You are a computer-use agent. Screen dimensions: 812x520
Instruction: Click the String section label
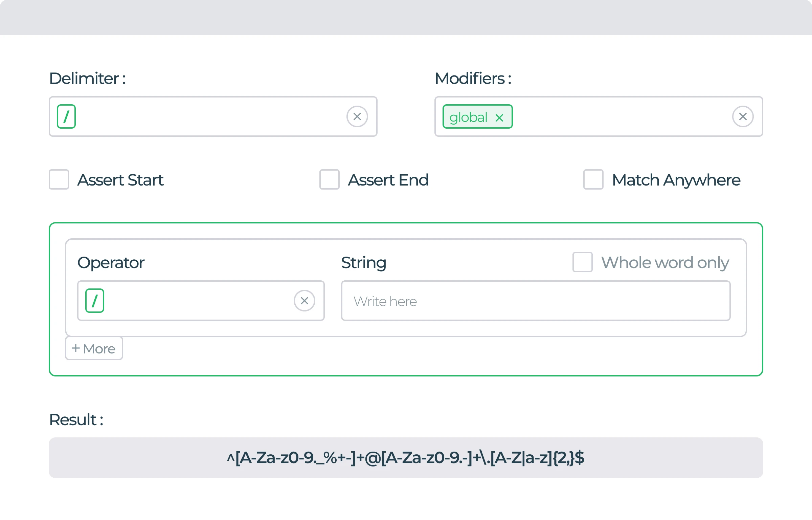tap(364, 262)
